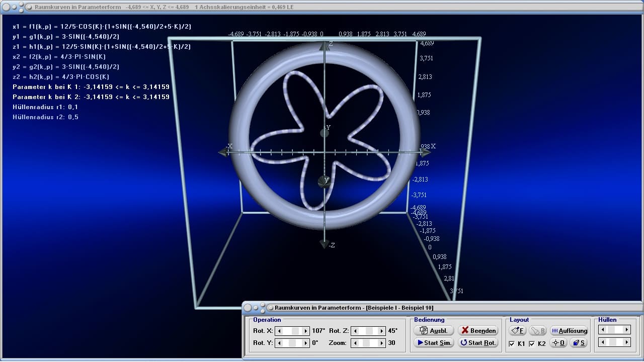Click the Zoom scrollbar thumb
644x362 pixels.
tap(367, 343)
